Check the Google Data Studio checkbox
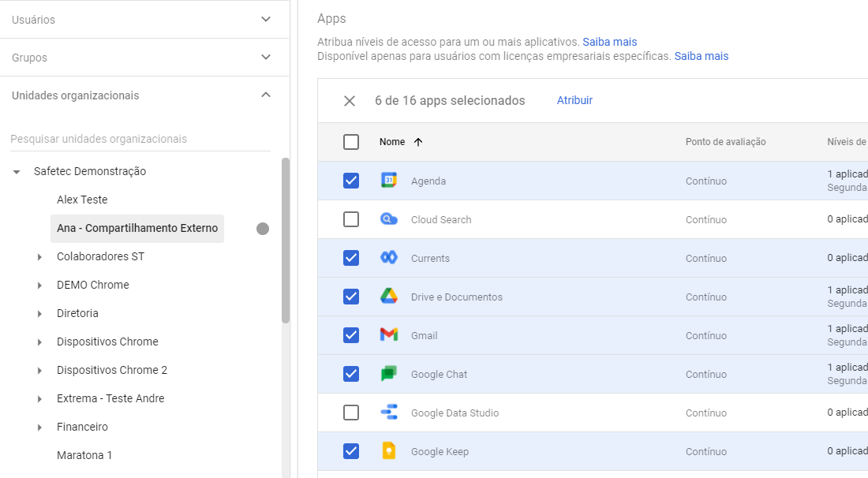This screenshot has height=478, width=868. (x=351, y=413)
